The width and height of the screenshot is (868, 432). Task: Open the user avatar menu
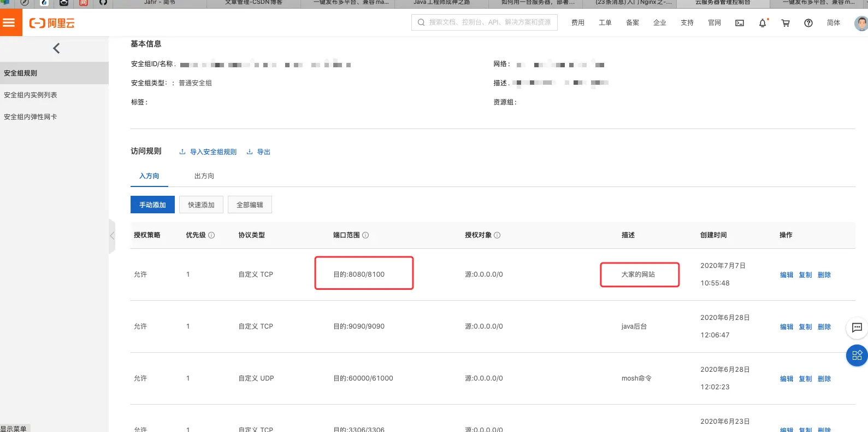click(861, 23)
